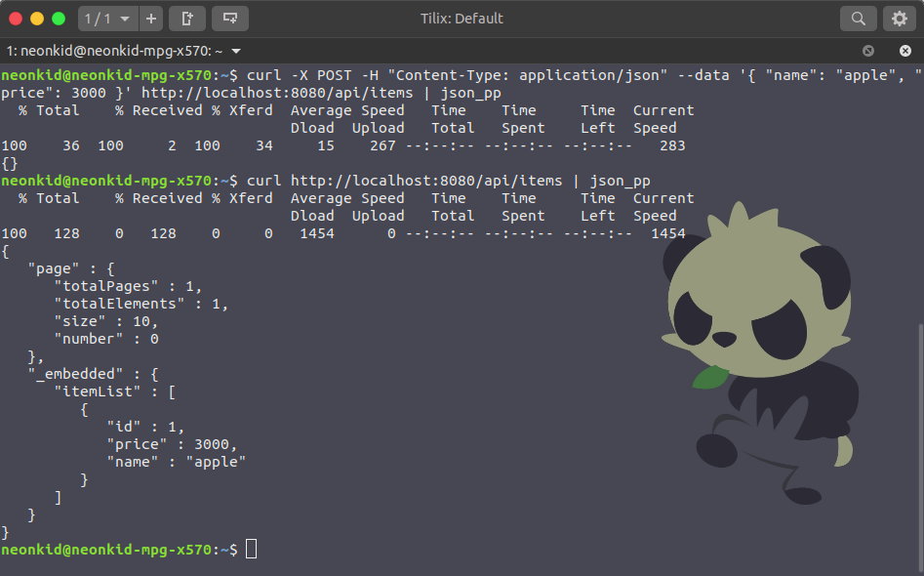
Task: Click the "id" : 1 line
Action: click(x=145, y=427)
